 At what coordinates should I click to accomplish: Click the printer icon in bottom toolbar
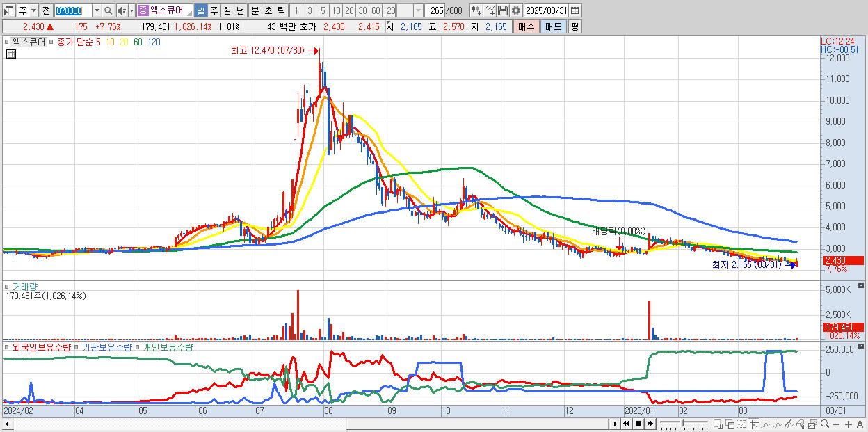pyautogui.click(x=801, y=424)
